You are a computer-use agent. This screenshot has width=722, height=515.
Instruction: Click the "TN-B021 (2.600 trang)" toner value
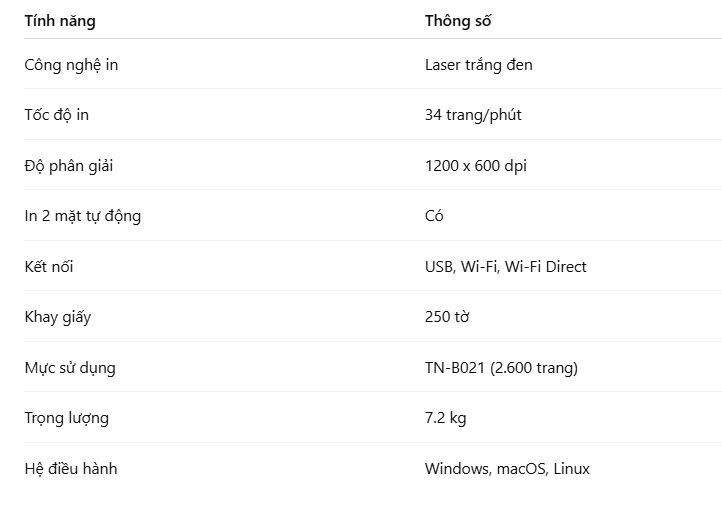click(501, 368)
